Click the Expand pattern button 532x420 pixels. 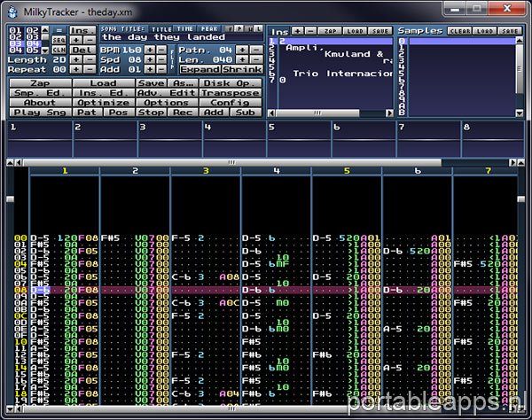(200, 69)
